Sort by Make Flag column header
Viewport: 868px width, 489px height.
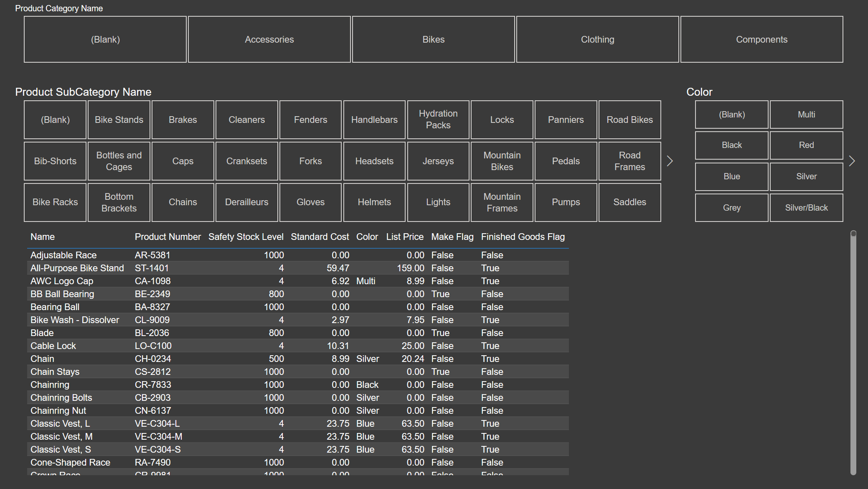[x=452, y=237]
